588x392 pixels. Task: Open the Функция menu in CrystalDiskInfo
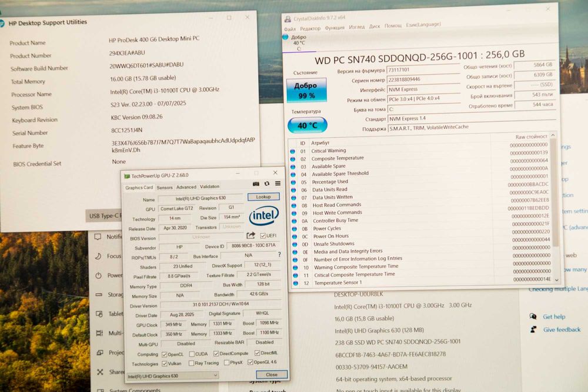pos(335,28)
